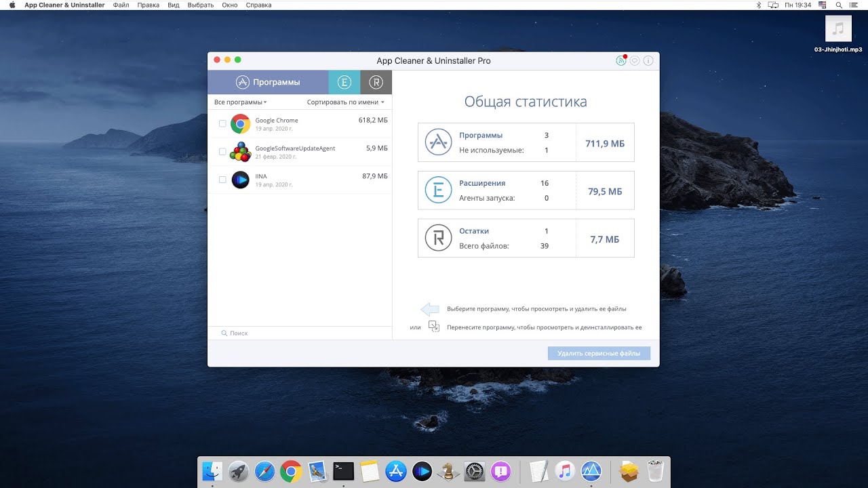Click the Остатки statistics heading
This screenshot has width=868, height=488.
[474, 231]
